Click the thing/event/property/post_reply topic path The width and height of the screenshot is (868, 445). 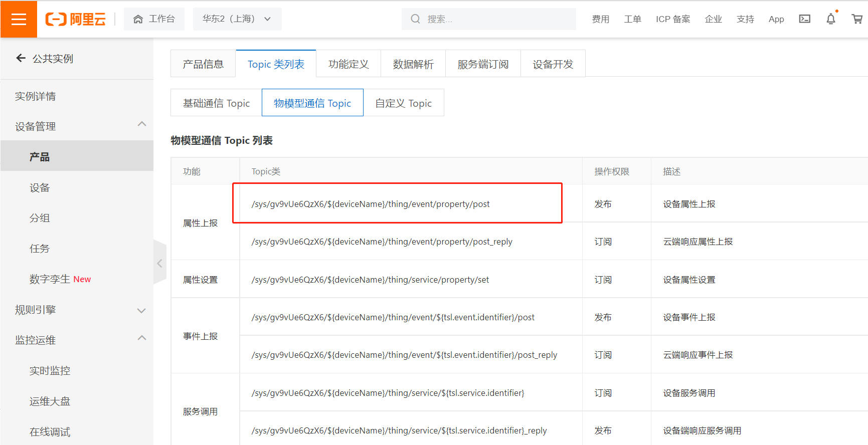coord(382,242)
